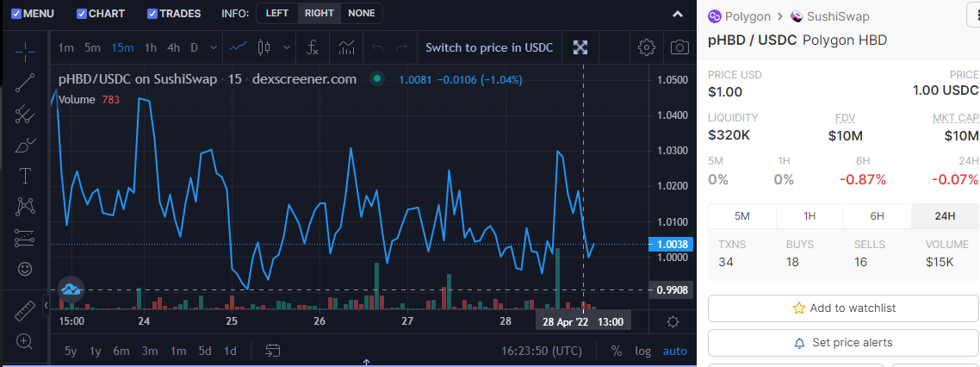Open the go-to-date calendar
980x367 pixels.
(272, 351)
